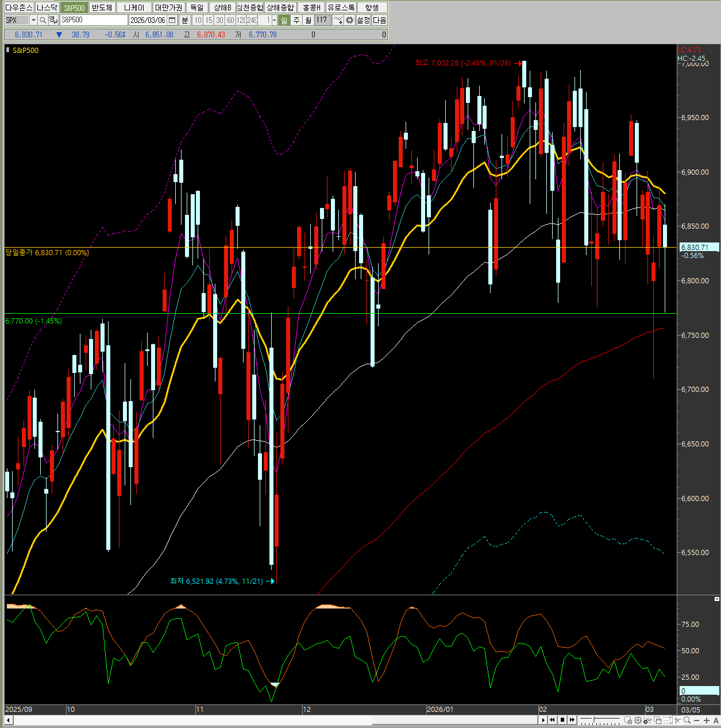Close the lower indicator pane x button
Image resolution: width=721 pixels, height=728 pixels.
pyautogui.click(x=716, y=599)
